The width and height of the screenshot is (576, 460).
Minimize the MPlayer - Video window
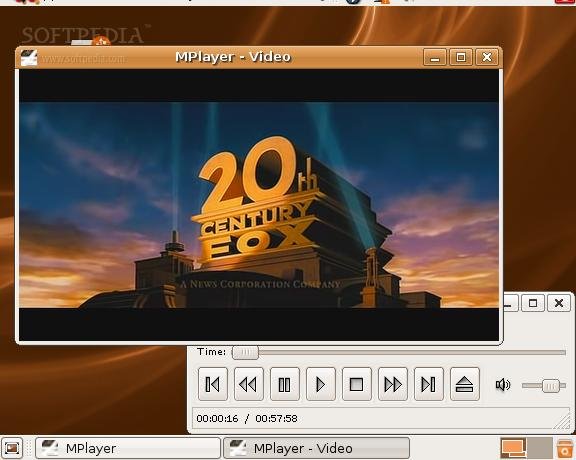pyautogui.click(x=435, y=57)
